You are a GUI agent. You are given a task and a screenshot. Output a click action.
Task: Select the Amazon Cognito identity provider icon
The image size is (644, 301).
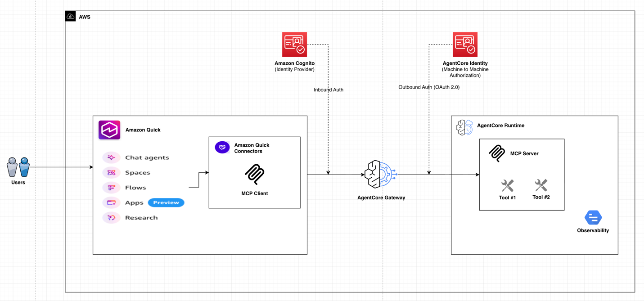click(x=295, y=45)
